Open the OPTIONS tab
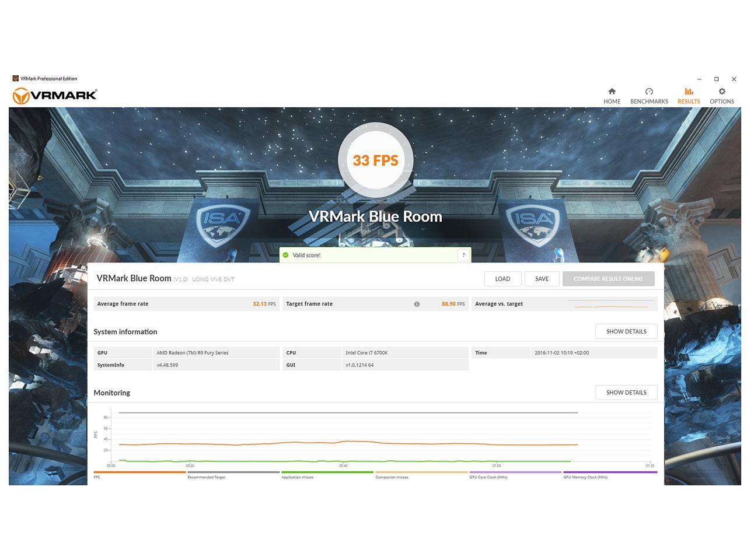Viewport: 747px width, 560px height. tap(722, 96)
